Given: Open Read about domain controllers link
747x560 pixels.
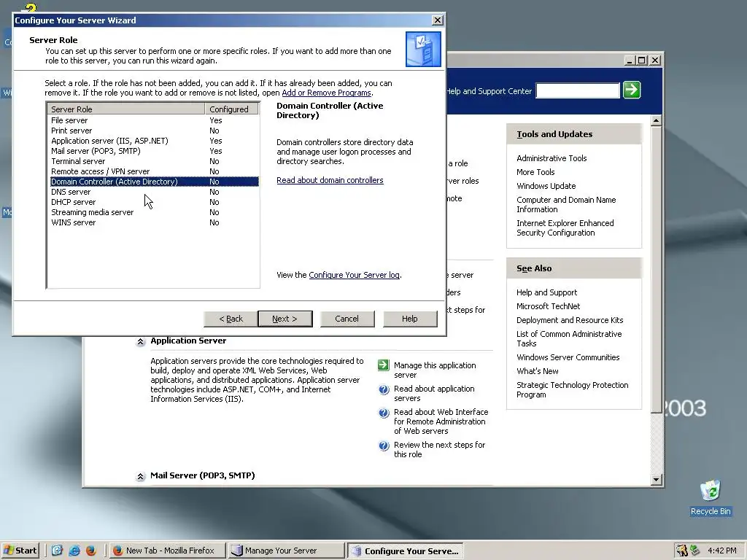Looking at the screenshot, I should click(x=330, y=180).
